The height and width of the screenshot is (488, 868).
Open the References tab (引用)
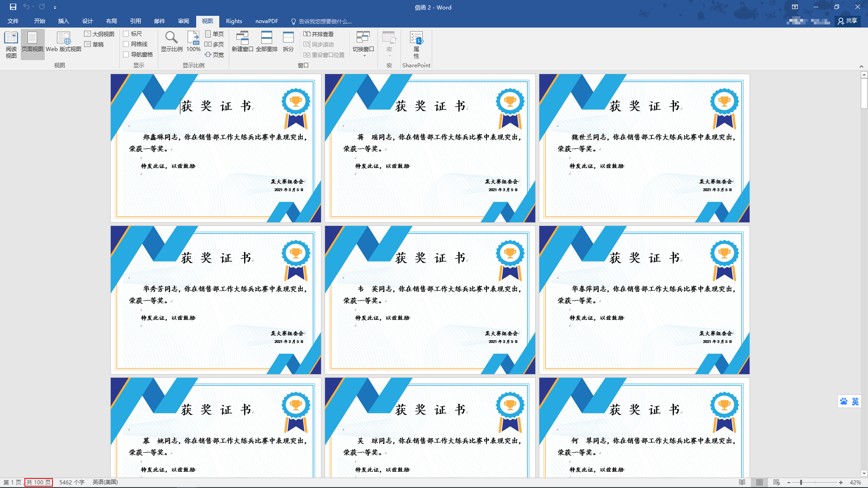(x=136, y=21)
